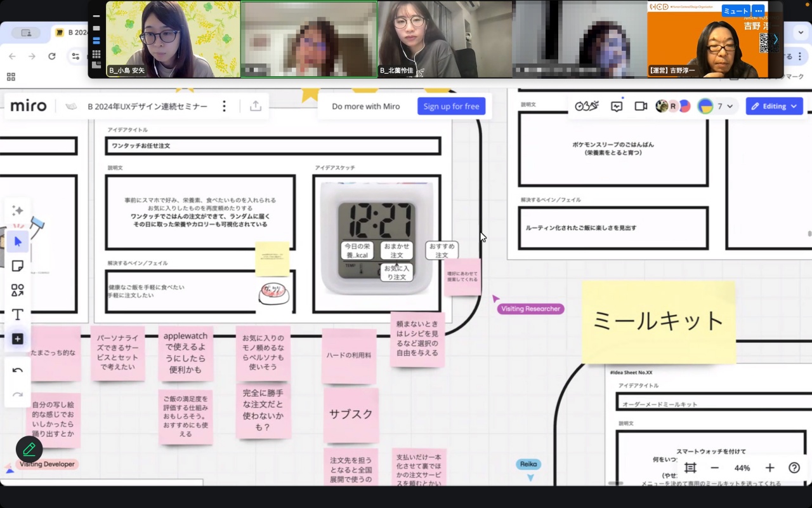812x508 pixels.
Task: Click ルーティン化されたご飯に楽しさを見出す text box
Action: coord(613,227)
